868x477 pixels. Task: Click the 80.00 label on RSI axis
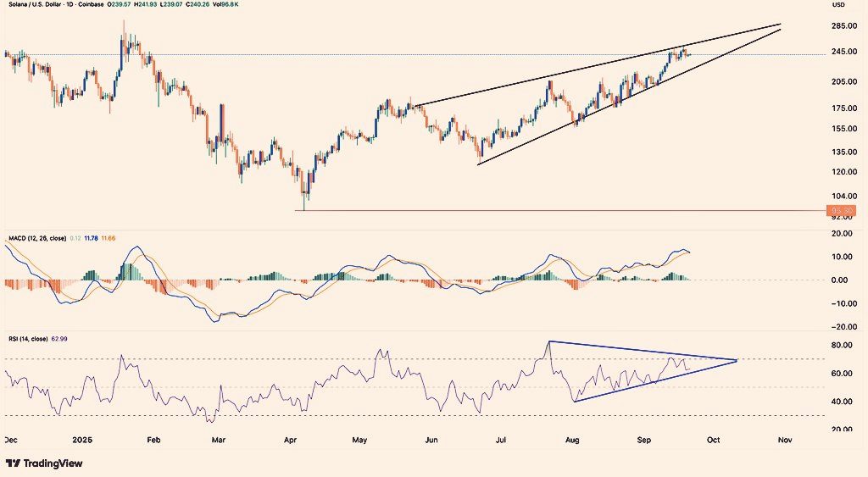click(x=843, y=346)
